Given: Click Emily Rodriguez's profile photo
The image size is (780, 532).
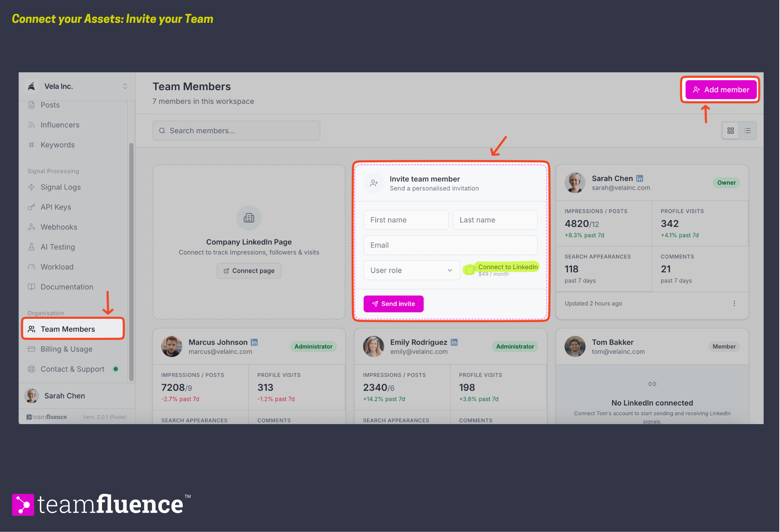Looking at the screenshot, I should (x=374, y=346).
